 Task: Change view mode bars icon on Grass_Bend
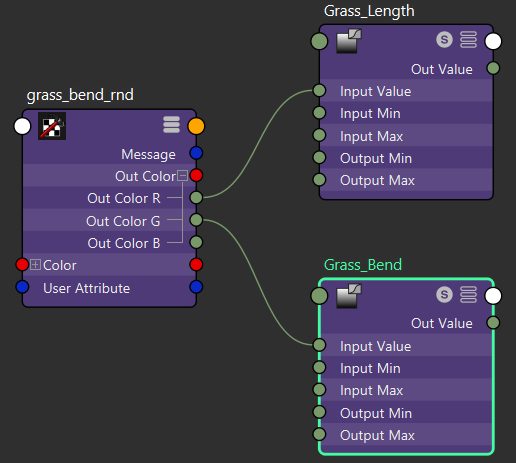tap(468, 294)
